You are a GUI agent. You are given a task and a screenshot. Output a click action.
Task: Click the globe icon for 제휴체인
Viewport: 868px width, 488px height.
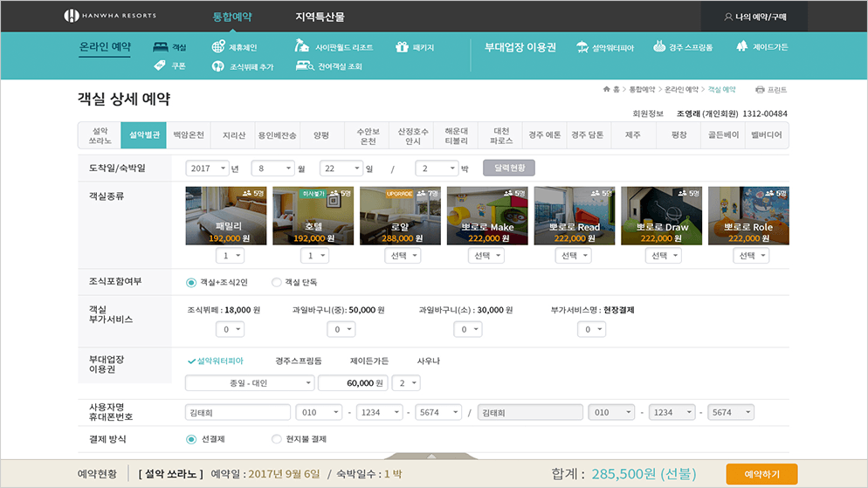point(218,47)
